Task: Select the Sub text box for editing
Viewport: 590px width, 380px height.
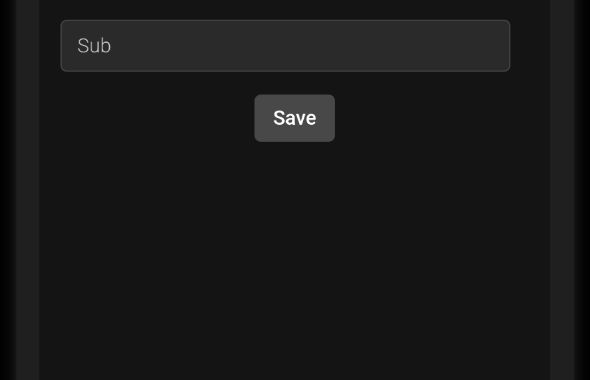Action: click(285, 46)
